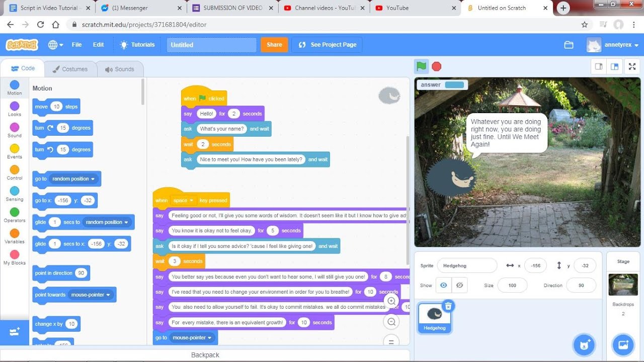The image size is (644, 362).
Task: Stop the project with the red stop icon
Action: [x=437, y=66]
